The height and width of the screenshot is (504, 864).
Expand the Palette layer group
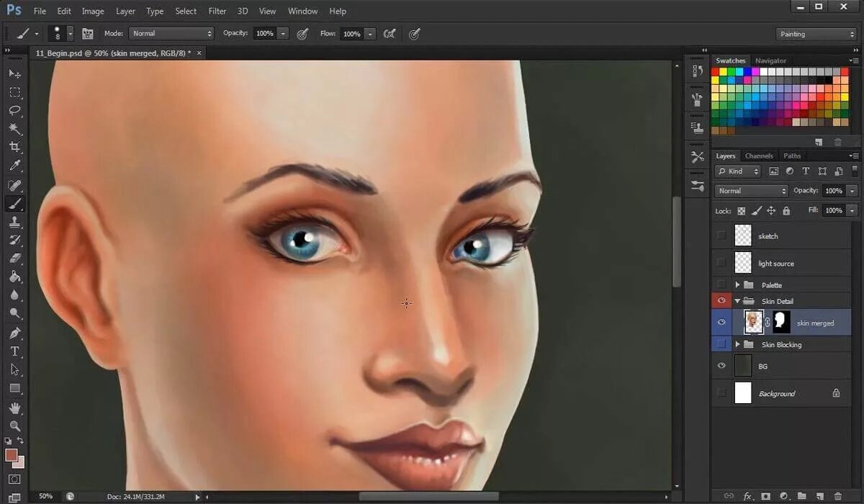click(x=737, y=285)
